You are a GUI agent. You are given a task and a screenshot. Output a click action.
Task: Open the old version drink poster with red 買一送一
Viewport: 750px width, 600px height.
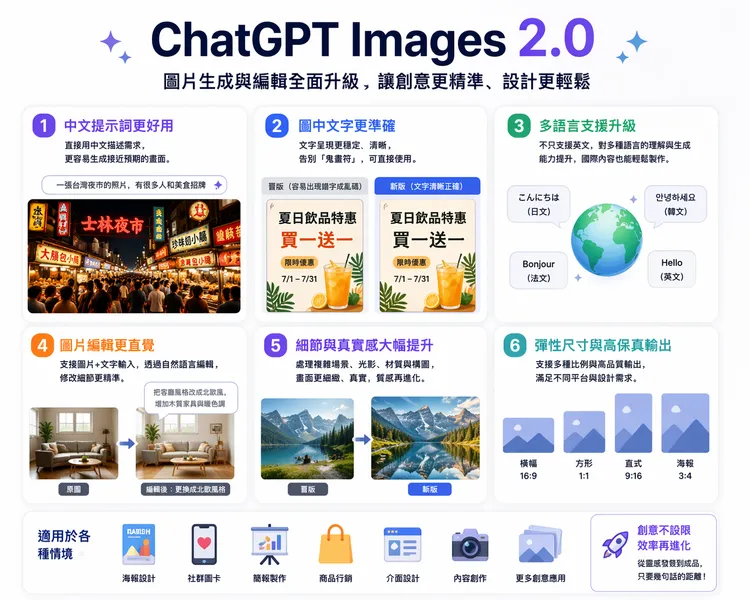(315, 256)
